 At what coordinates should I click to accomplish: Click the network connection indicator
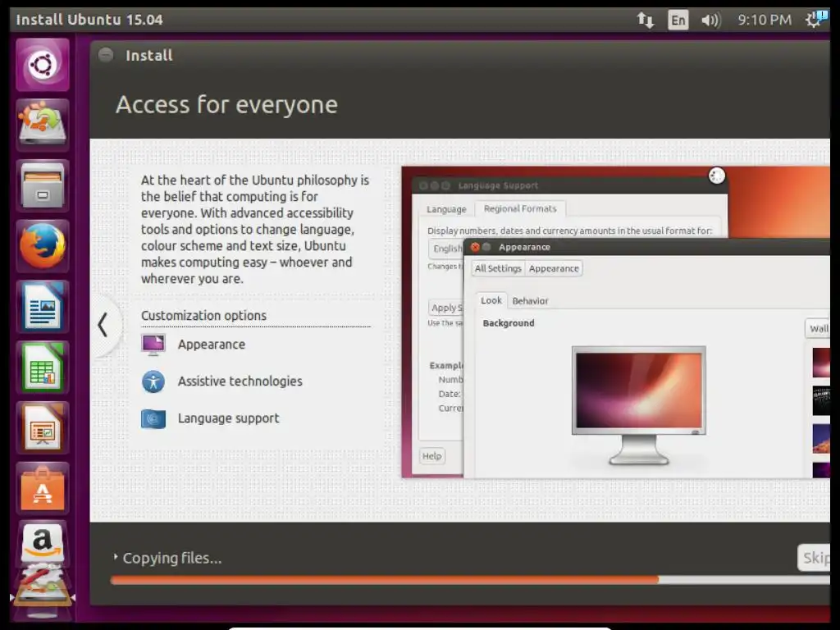646,21
